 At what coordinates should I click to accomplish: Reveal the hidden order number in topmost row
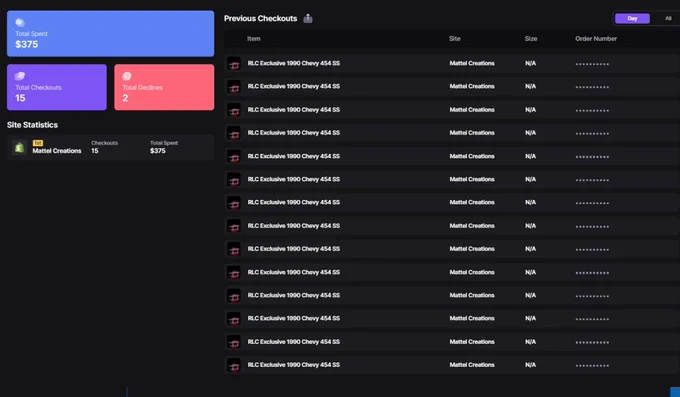coord(592,64)
